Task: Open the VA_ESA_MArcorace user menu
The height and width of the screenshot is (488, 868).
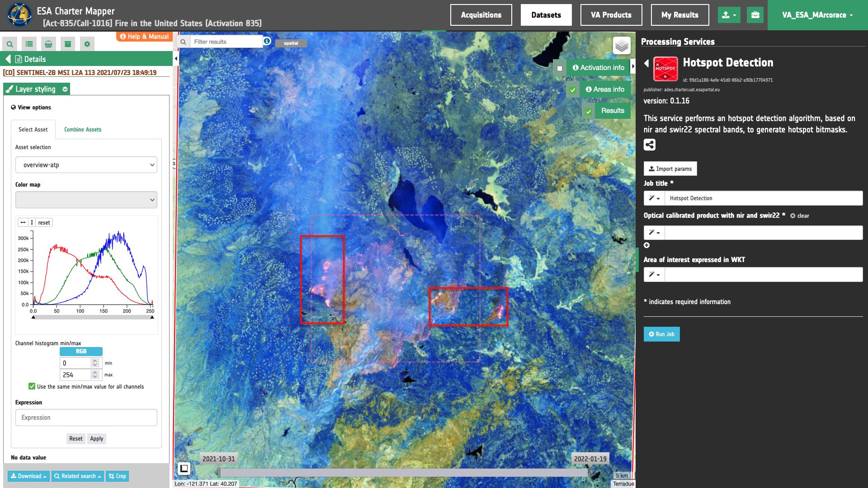Action: pos(817,15)
